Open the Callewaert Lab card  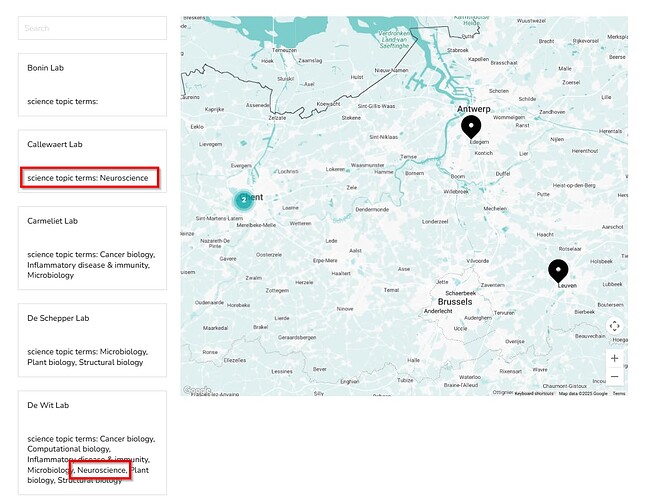(x=92, y=161)
